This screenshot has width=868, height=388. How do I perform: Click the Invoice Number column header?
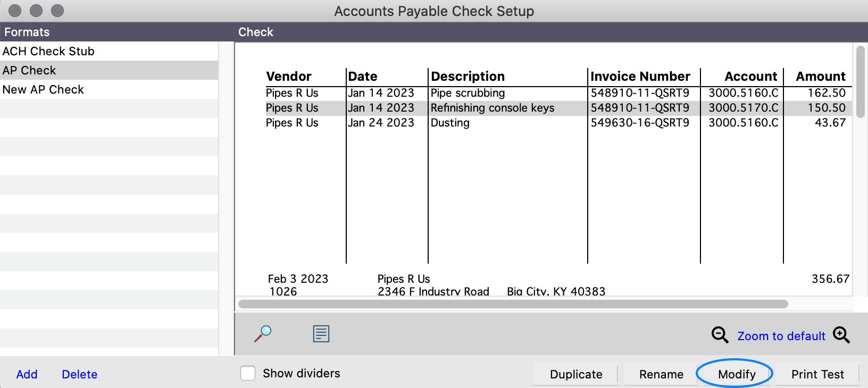click(640, 77)
